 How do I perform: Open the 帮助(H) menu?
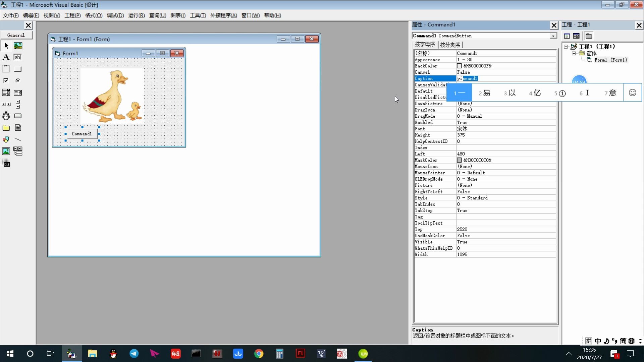tap(272, 15)
